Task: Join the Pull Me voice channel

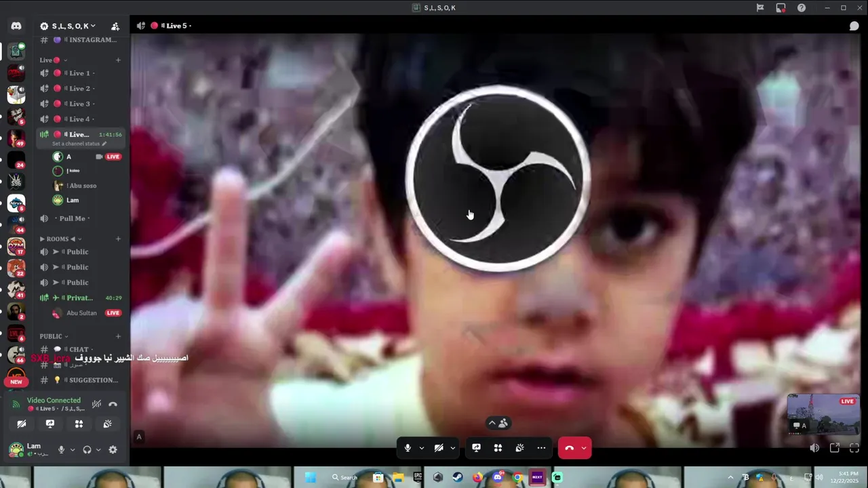Action: 81,218
